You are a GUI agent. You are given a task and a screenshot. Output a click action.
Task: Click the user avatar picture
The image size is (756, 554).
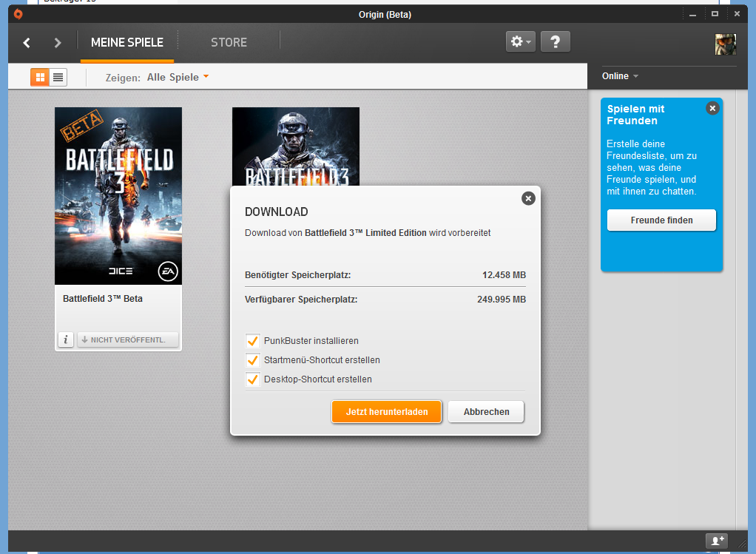pyautogui.click(x=725, y=44)
